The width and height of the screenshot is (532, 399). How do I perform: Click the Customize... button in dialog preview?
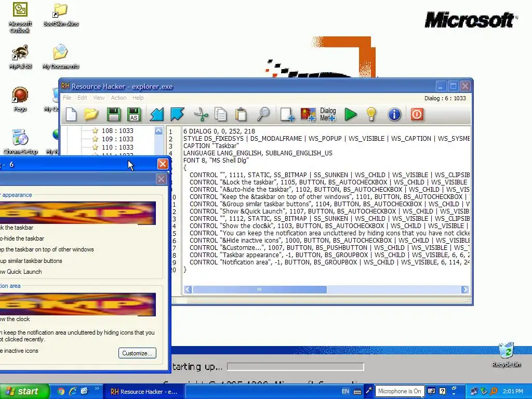point(137,353)
